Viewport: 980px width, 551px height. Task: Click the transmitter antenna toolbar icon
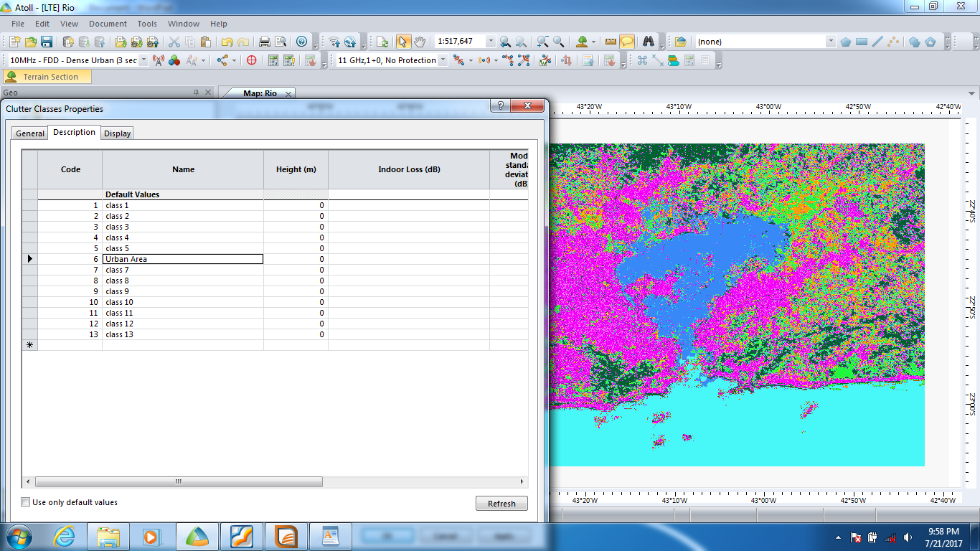tap(158, 60)
